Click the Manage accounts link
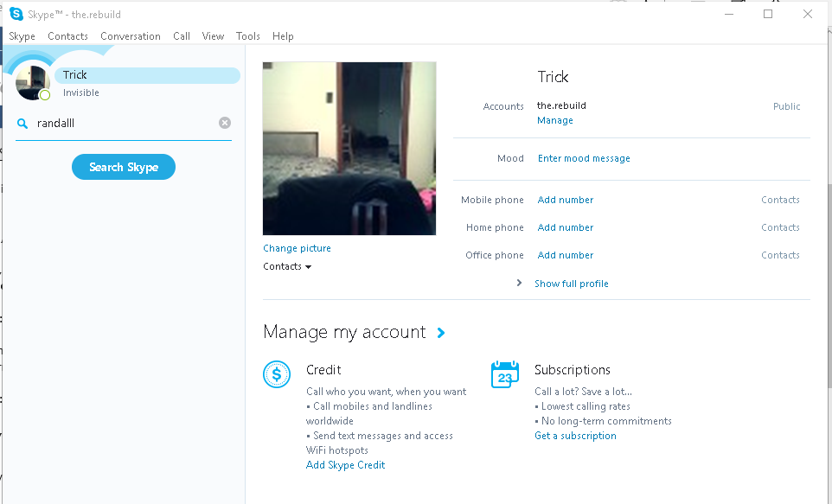This screenshot has width=832, height=504. [555, 120]
